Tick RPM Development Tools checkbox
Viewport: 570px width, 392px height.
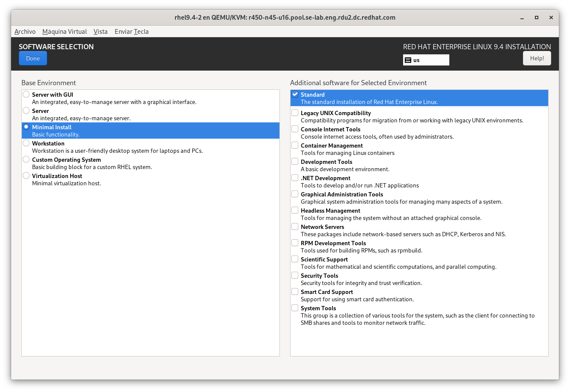(295, 243)
